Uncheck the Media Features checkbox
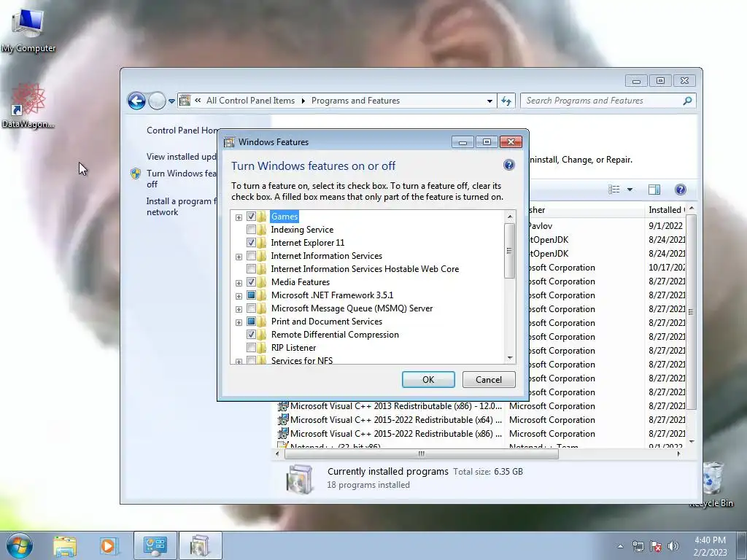Screen dimensions: 747x560 [251, 282]
